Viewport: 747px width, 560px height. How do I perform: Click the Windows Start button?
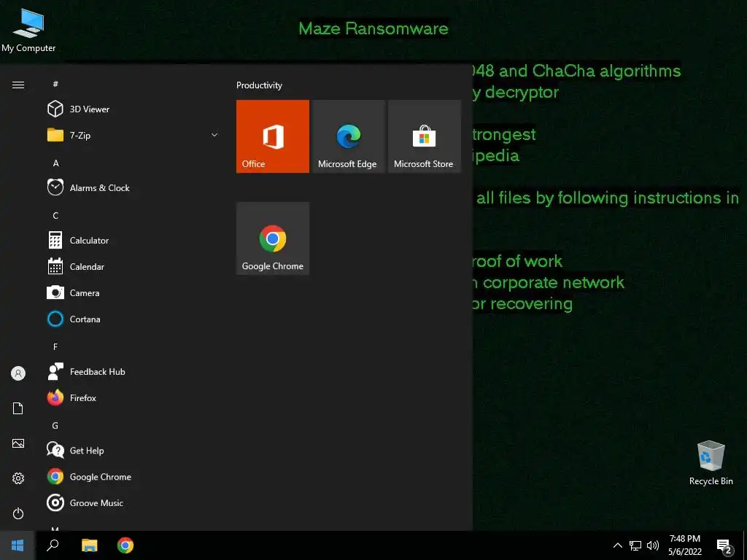(18, 545)
